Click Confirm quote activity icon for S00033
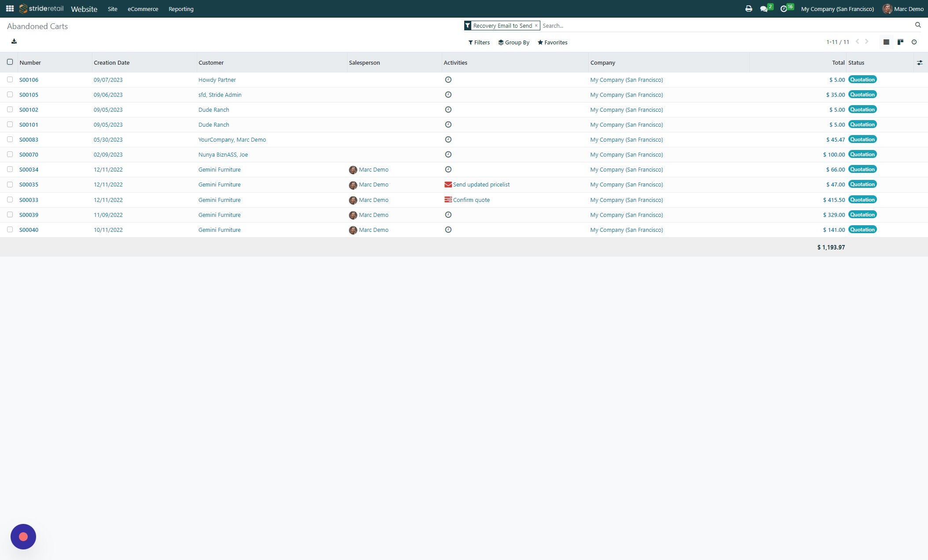The width and height of the screenshot is (928, 560). click(x=448, y=200)
